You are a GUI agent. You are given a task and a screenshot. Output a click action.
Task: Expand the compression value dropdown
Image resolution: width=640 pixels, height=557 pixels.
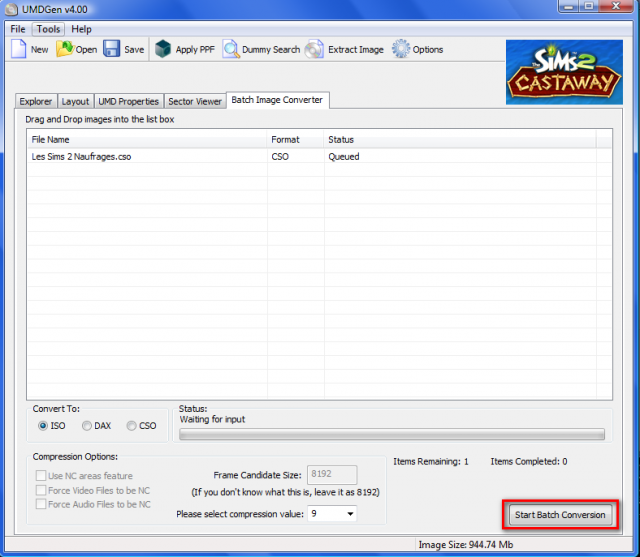(x=350, y=514)
